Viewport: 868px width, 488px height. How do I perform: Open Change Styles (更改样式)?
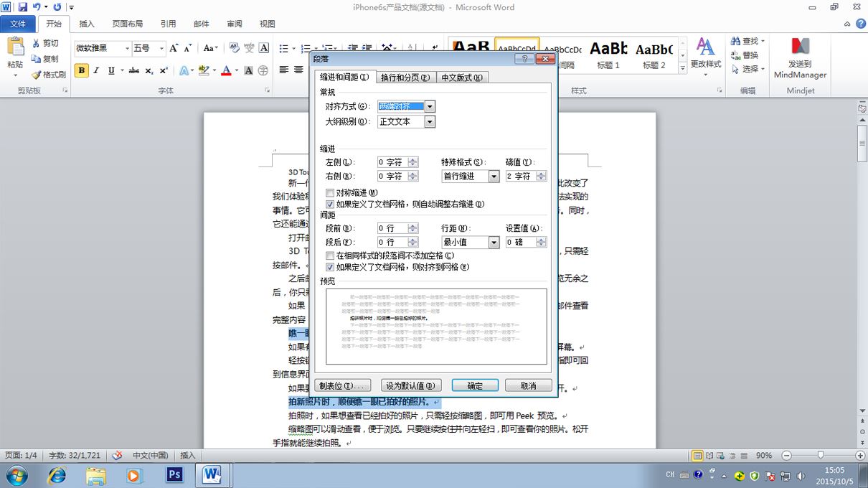click(705, 55)
